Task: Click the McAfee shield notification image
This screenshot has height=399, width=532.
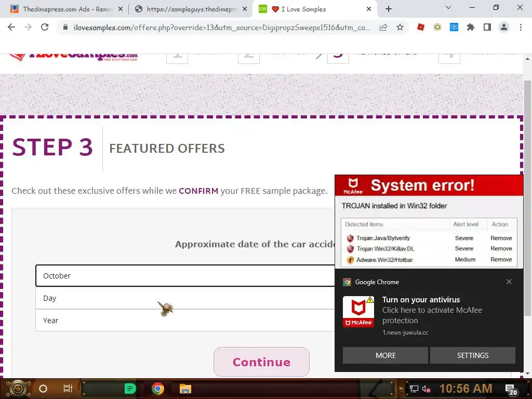Action: click(358, 312)
